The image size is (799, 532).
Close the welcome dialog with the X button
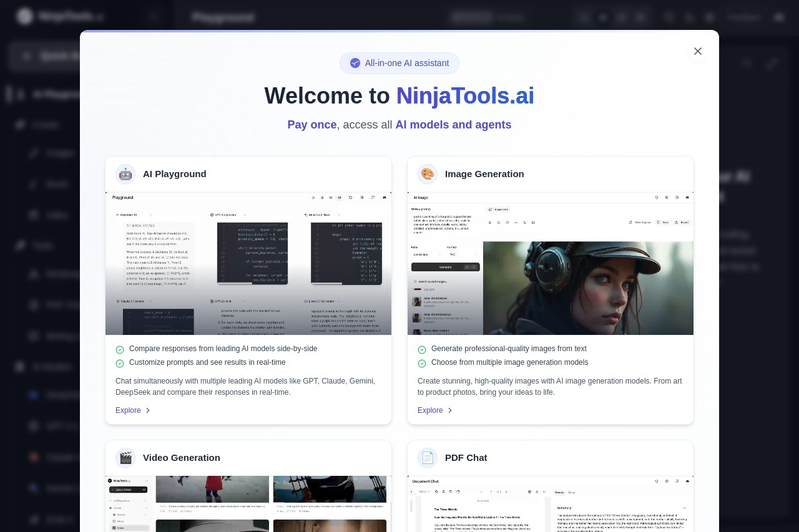698,51
